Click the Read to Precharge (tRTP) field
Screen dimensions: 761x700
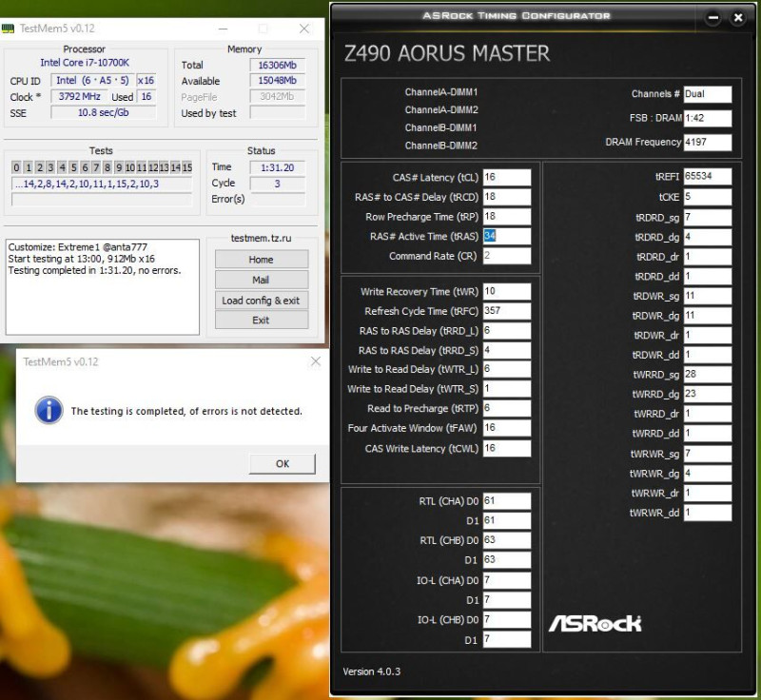[x=507, y=408]
